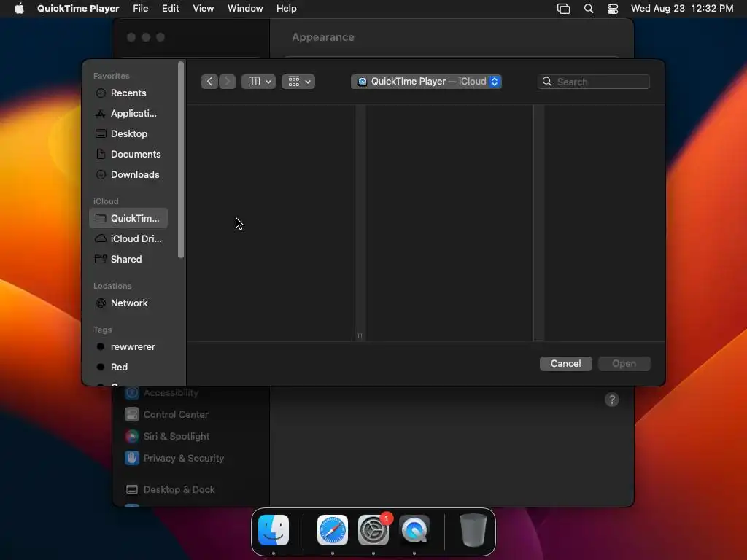Click the Cancel button
This screenshot has height=560, width=747.
point(566,363)
